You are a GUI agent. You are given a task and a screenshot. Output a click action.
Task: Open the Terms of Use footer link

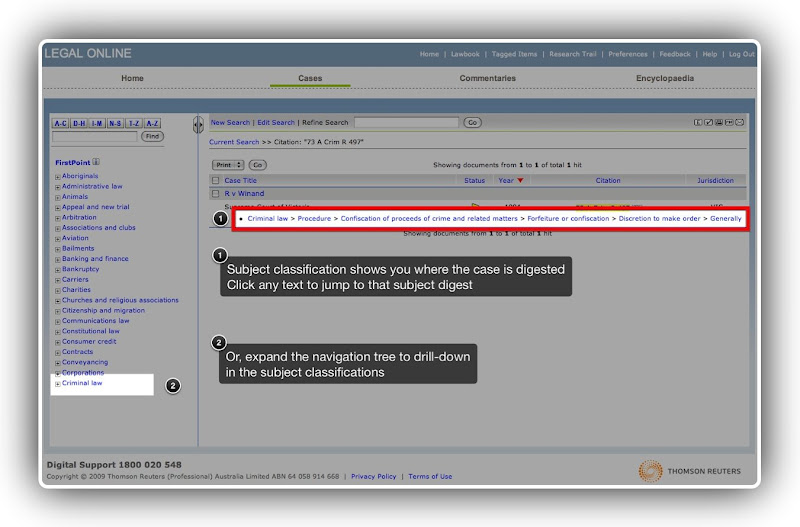coord(430,476)
